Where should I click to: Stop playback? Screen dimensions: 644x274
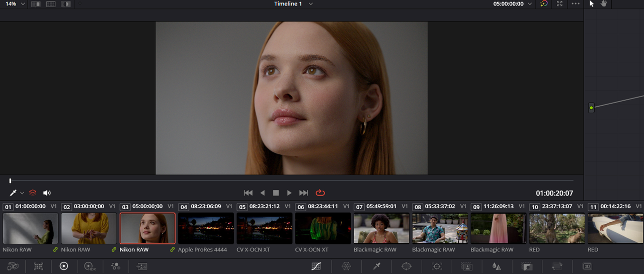pyautogui.click(x=276, y=193)
